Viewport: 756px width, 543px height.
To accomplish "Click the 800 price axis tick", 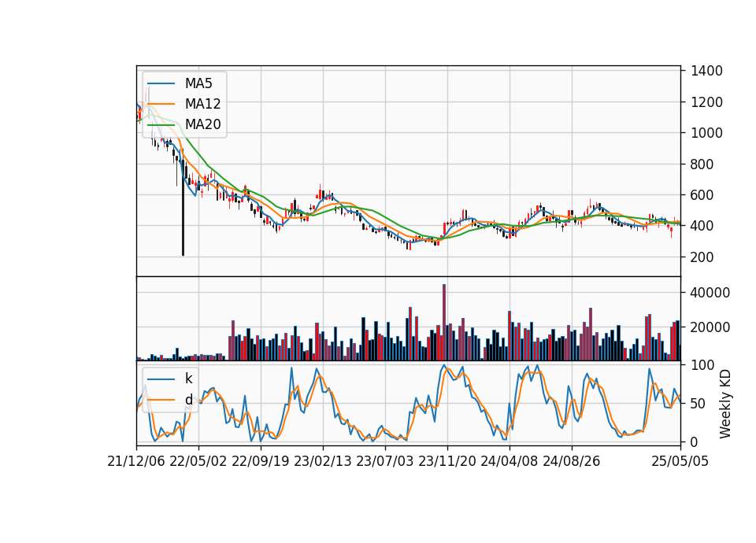I will pyautogui.click(x=702, y=164).
